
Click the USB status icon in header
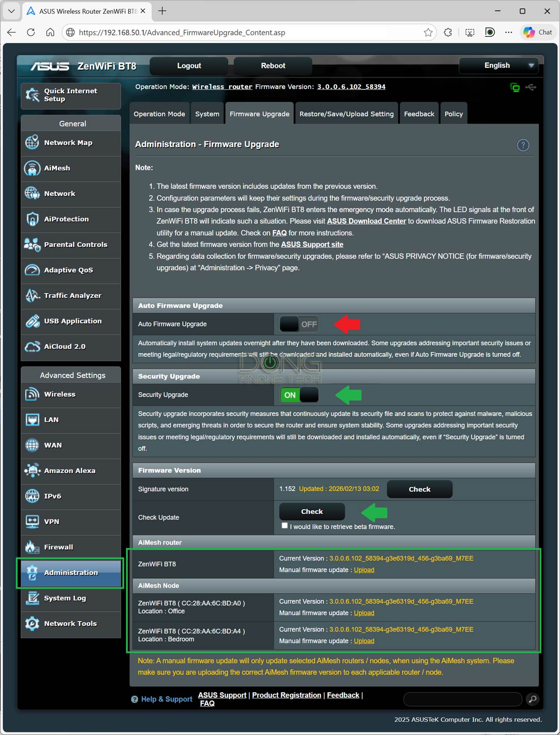[531, 87]
